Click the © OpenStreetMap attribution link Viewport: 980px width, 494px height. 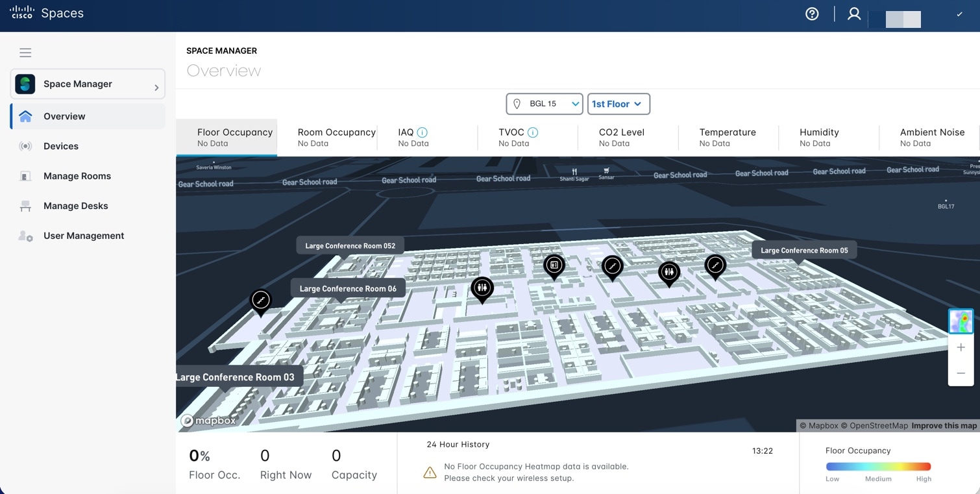(x=874, y=426)
